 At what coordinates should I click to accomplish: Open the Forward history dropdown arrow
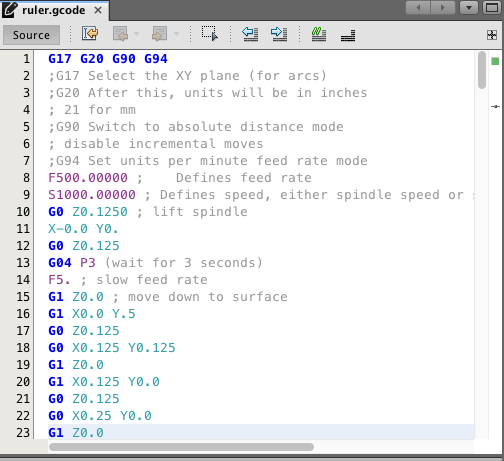tap(176, 34)
